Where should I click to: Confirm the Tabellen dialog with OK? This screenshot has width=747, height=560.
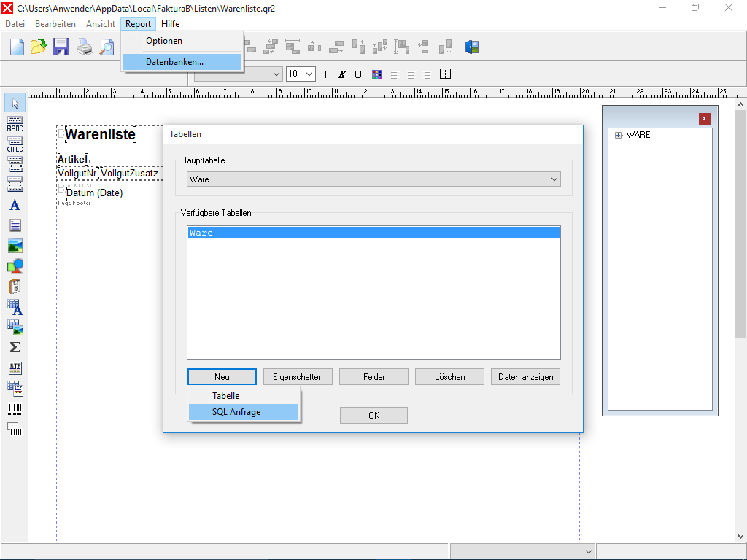pyautogui.click(x=373, y=415)
